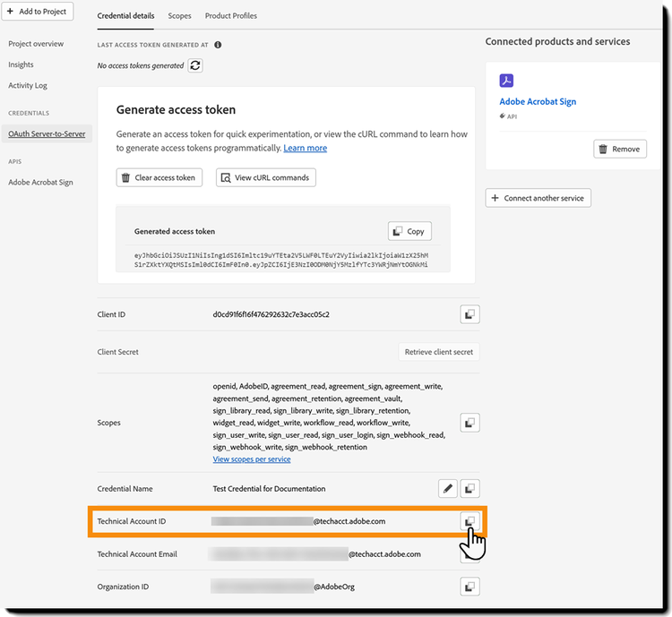Image resolution: width=672 pixels, height=617 pixels.
Task: Open the View scopes per service link
Action: point(251,459)
